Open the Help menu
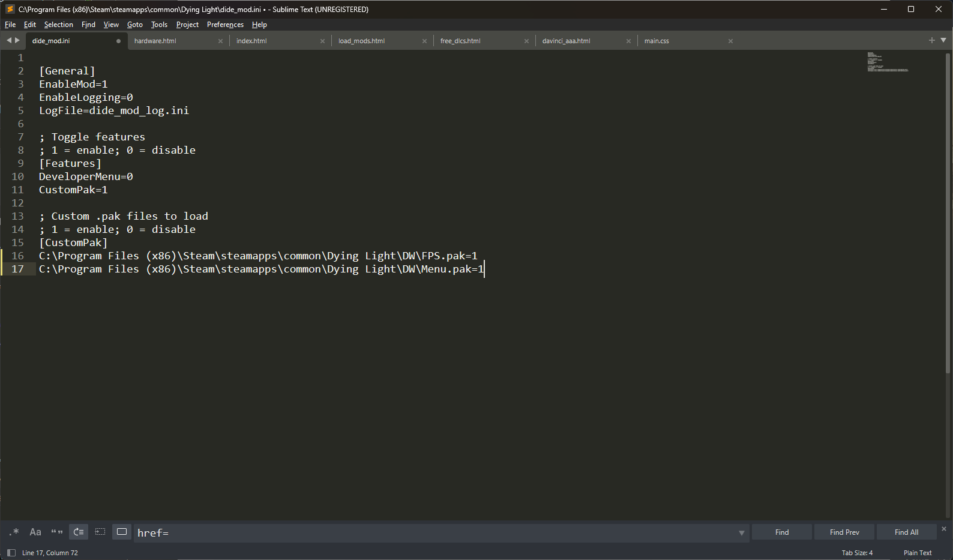This screenshot has height=560, width=953. coord(259,25)
